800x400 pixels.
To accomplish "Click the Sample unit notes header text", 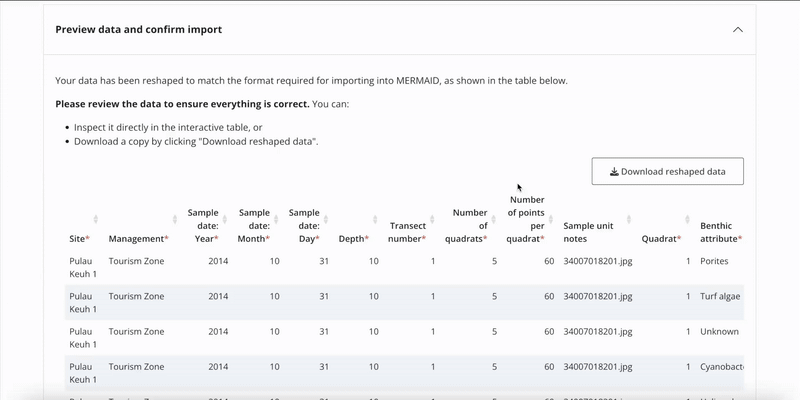I will point(588,232).
